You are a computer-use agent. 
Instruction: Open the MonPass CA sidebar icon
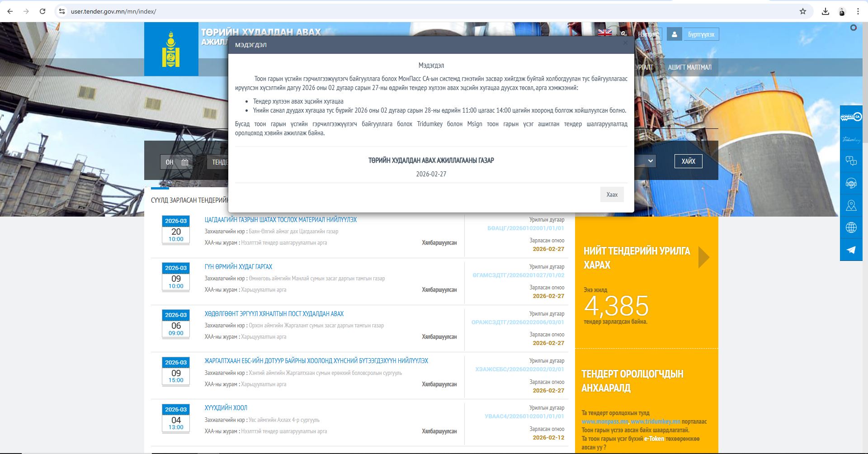point(851,117)
